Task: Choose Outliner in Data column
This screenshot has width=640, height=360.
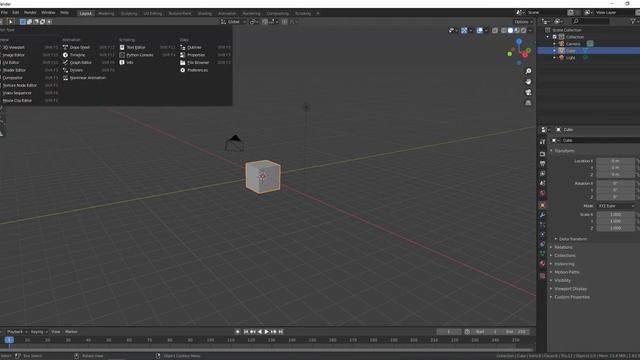Action: coord(194,47)
